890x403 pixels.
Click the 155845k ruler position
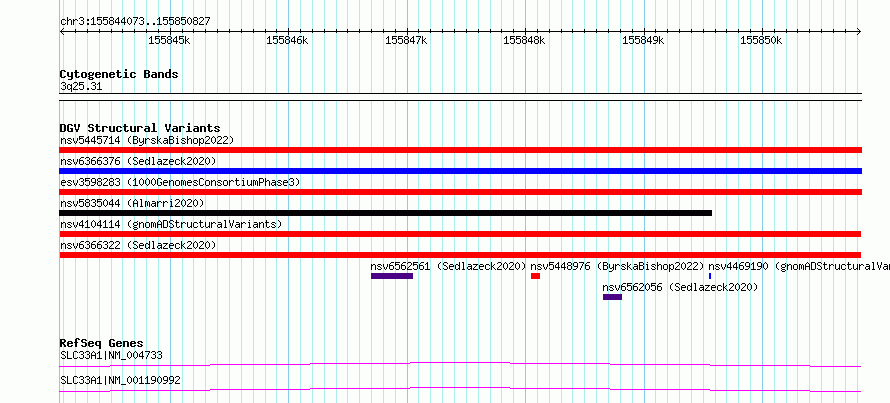point(169,40)
